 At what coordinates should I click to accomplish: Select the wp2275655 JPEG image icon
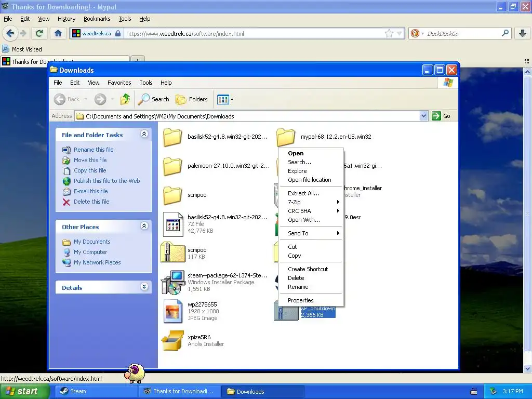pyautogui.click(x=173, y=311)
